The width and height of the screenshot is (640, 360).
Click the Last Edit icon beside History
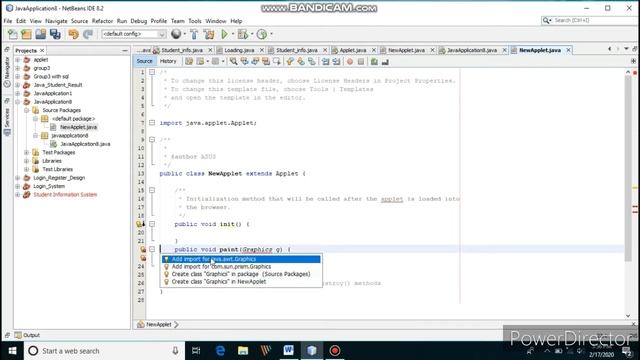click(189, 62)
